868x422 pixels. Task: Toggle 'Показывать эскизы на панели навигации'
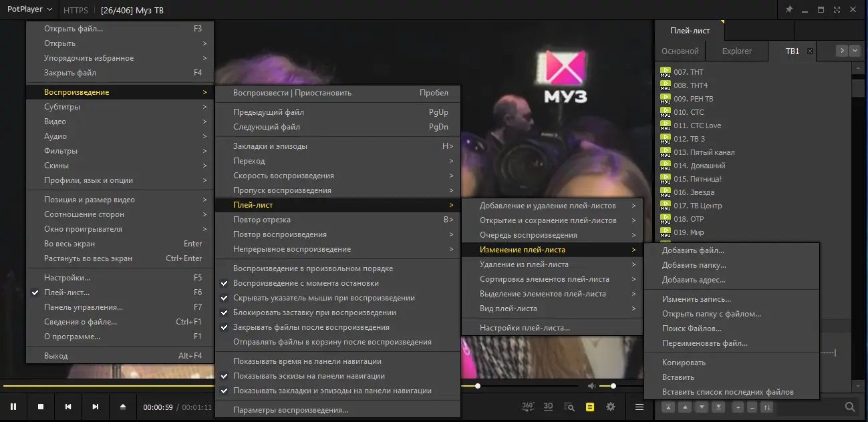(337, 376)
